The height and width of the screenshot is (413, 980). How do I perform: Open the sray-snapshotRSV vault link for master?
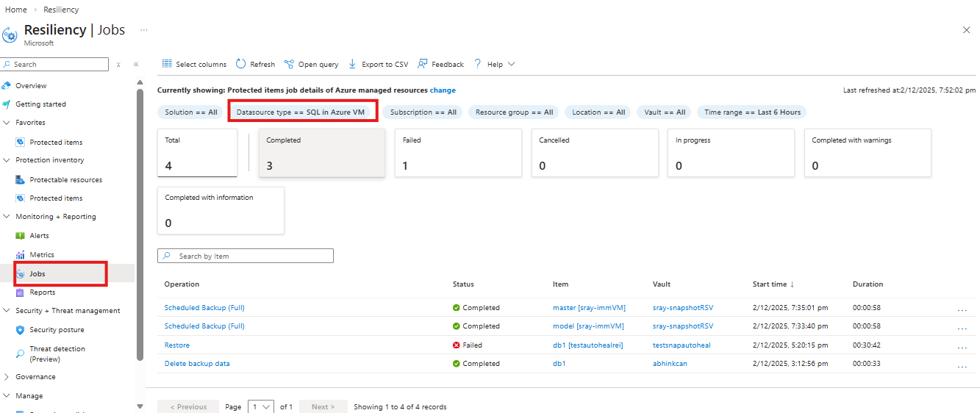click(682, 308)
